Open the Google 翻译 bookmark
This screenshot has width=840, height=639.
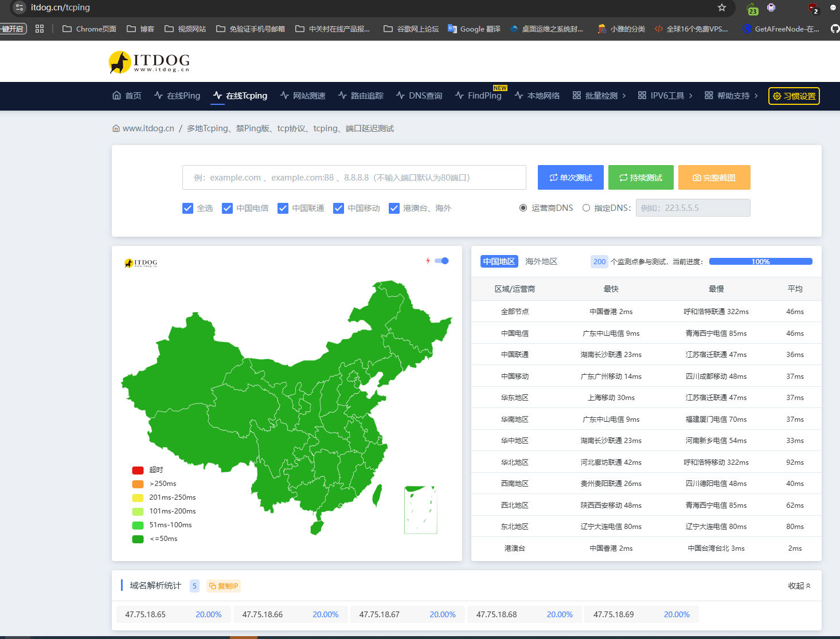tap(474, 29)
